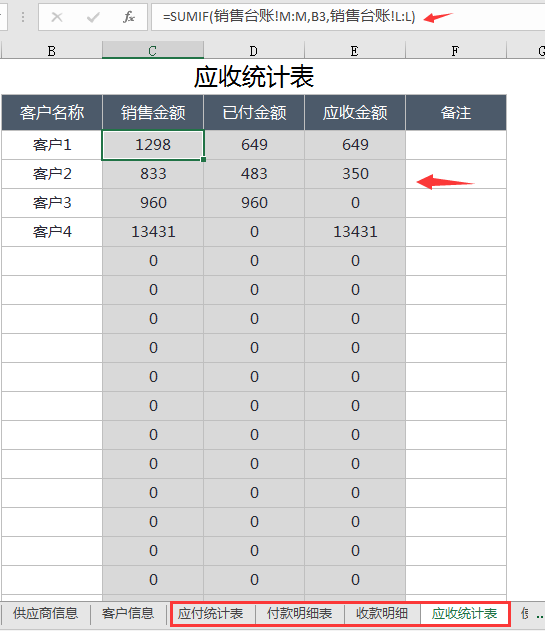
Task: Select the 客户1 name cell
Action: pyautogui.click(x=52, y=145)
